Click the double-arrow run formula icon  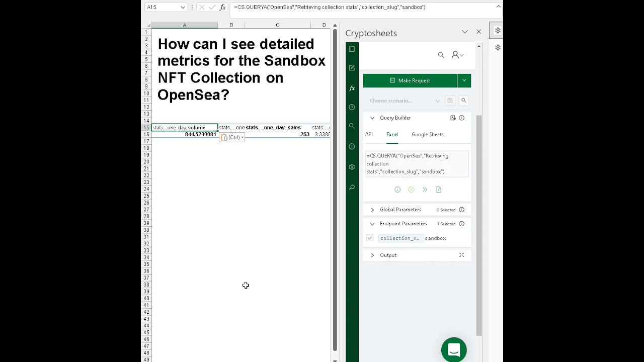point(425,190)
